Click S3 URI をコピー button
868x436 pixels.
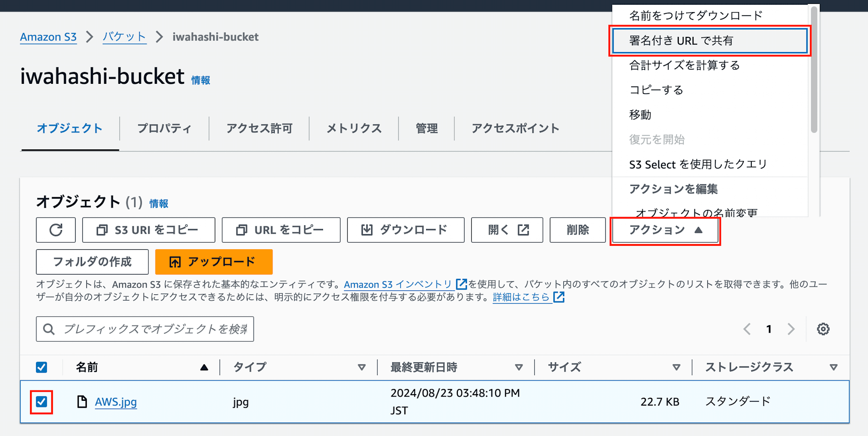[148, 230]
